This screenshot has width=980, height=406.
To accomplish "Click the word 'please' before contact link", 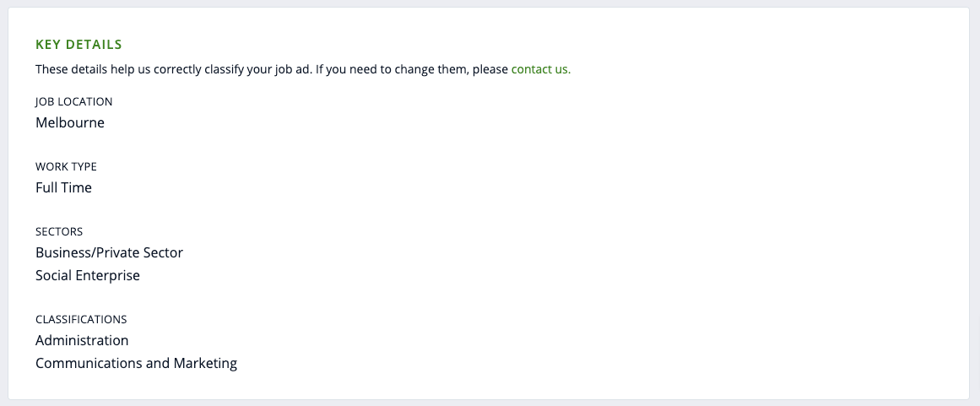I will 490,69.
